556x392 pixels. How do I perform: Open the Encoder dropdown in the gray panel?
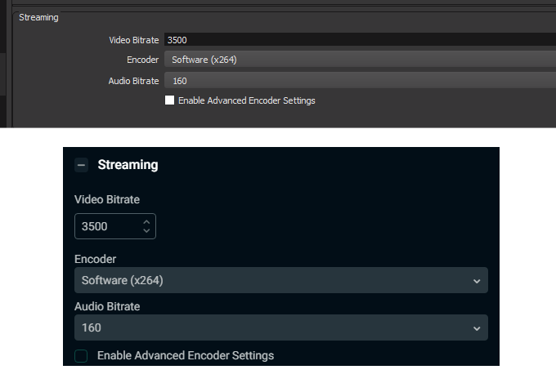(x=360, y=60)
